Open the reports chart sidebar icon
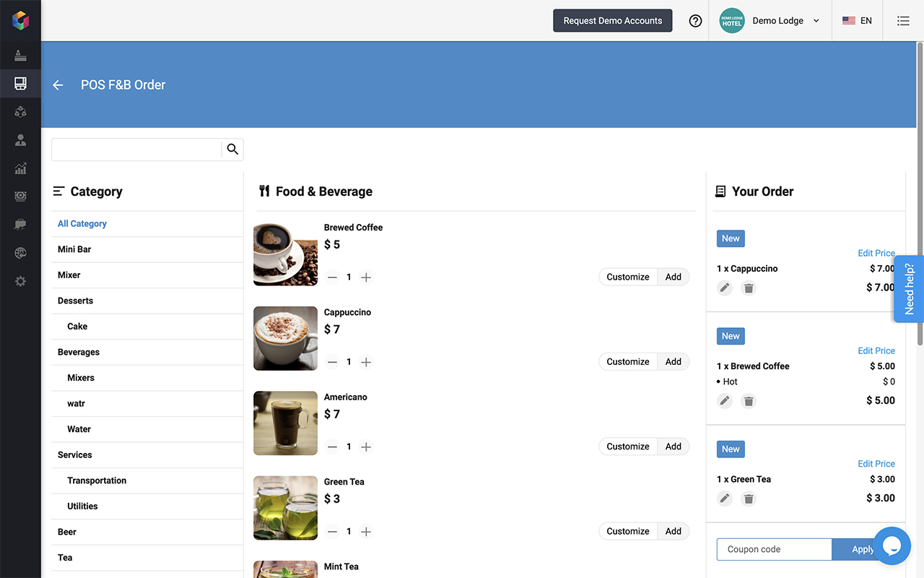924x578 pixels. [x=20, y=168]
